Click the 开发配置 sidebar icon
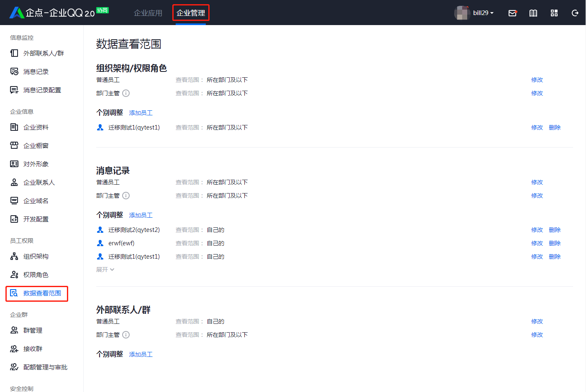Screen dimensions: 586x392 [x=14, y=219]
